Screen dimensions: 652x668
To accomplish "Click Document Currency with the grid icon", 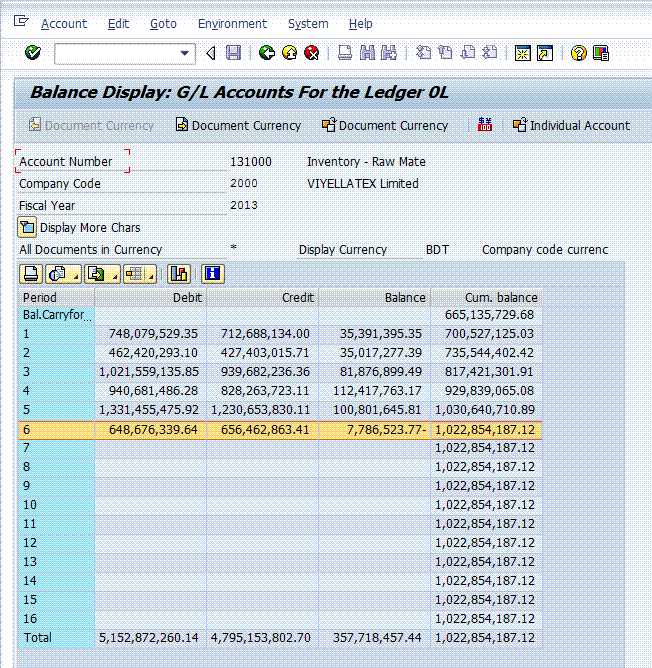I will pos(385,125).
